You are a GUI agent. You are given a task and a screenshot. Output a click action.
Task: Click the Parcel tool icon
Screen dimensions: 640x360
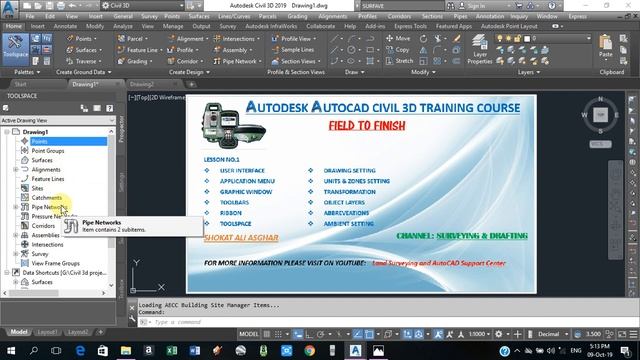[121, 39]
